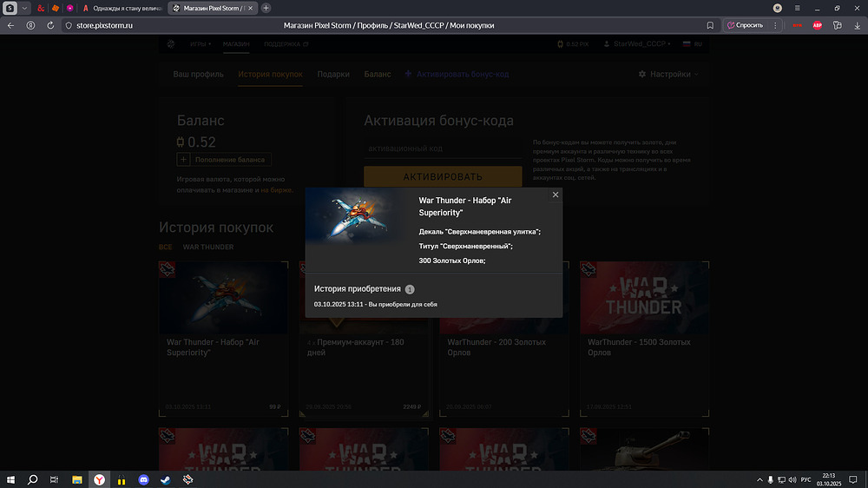The height and width of the screenshot is (488, 868).
Task: Open the Discord icon in taskbar
Action: pyautogui.click(x=144, y=479)
